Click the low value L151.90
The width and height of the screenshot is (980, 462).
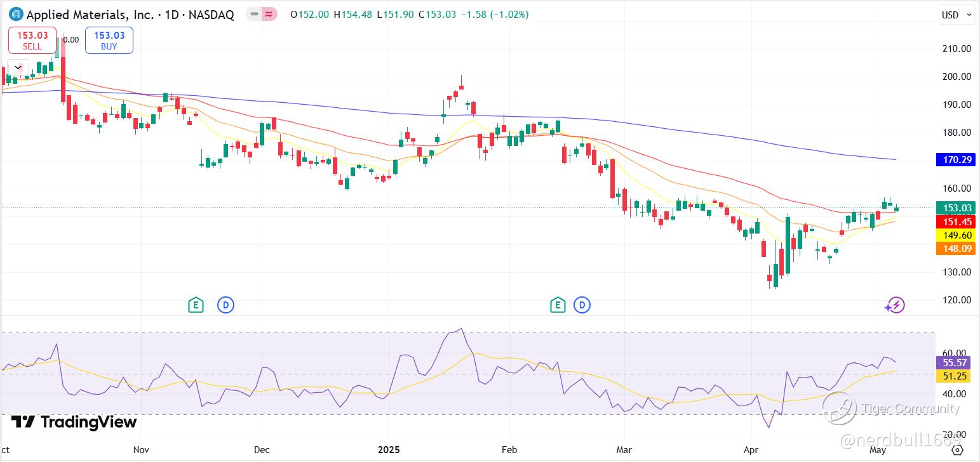[396, 15]
